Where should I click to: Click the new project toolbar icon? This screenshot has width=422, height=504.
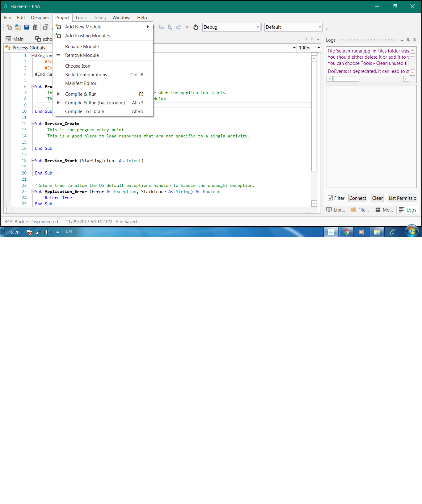(9, 27)
